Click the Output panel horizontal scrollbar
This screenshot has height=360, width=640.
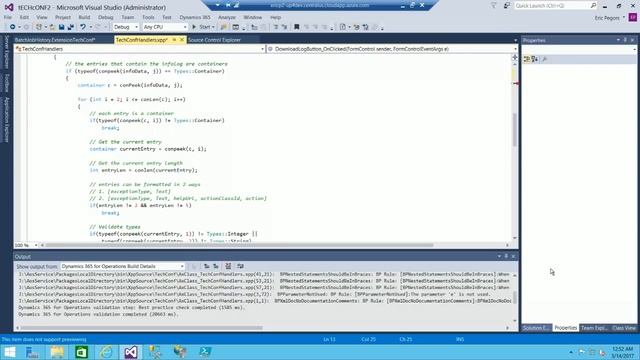coord(142,327)
